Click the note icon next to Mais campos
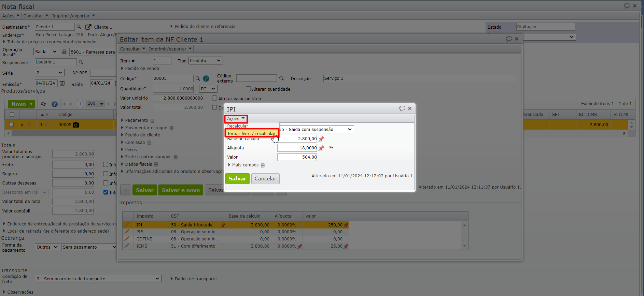 click(x=263, y=165)
